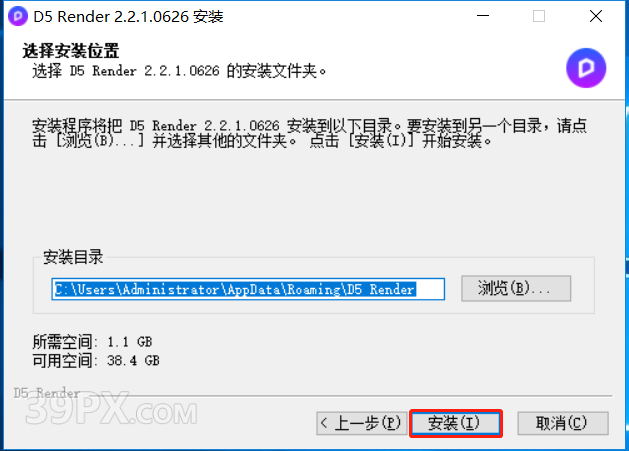Start installation with 安装(I) button
This screenshot has width=629, height=451.
456,423
